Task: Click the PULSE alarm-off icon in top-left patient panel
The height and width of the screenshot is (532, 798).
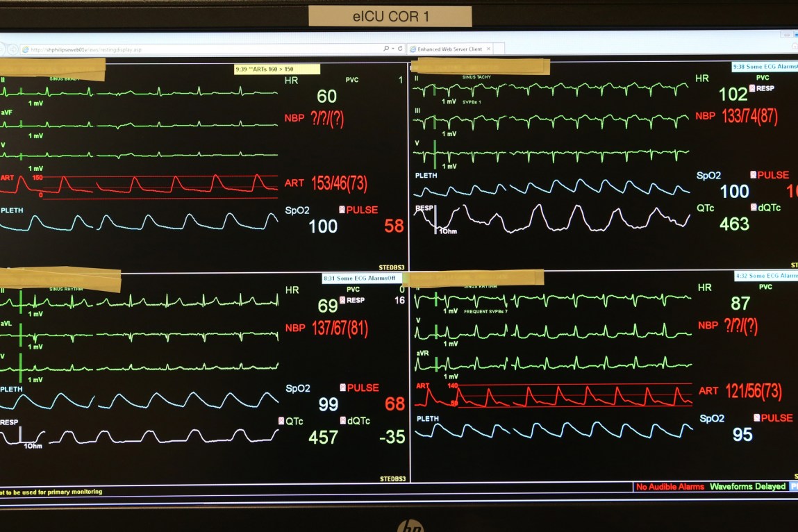Action: pyautogui.click(x=342, y=210)
